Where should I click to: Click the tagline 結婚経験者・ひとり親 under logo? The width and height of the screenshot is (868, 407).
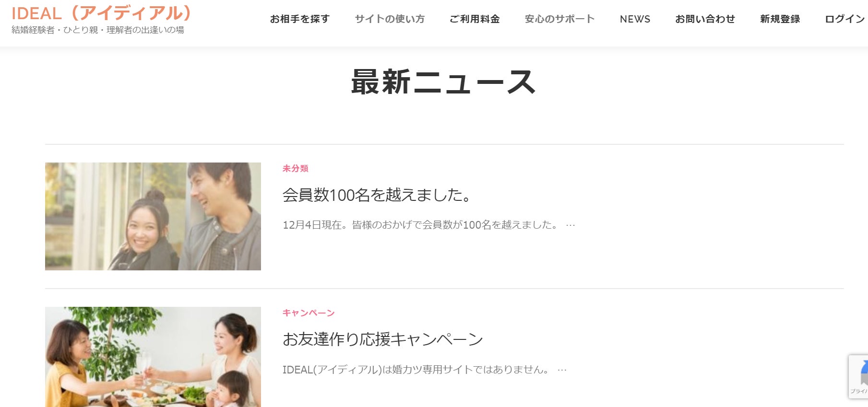pyautogui.click(x=98, y=30)
